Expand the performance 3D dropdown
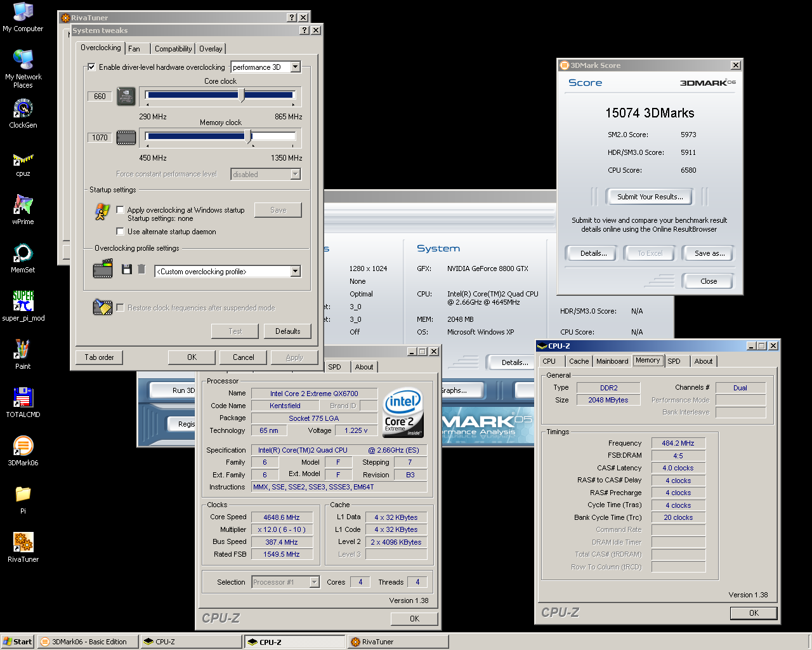Viewport: 812px width, 650px height. (295, 67)
